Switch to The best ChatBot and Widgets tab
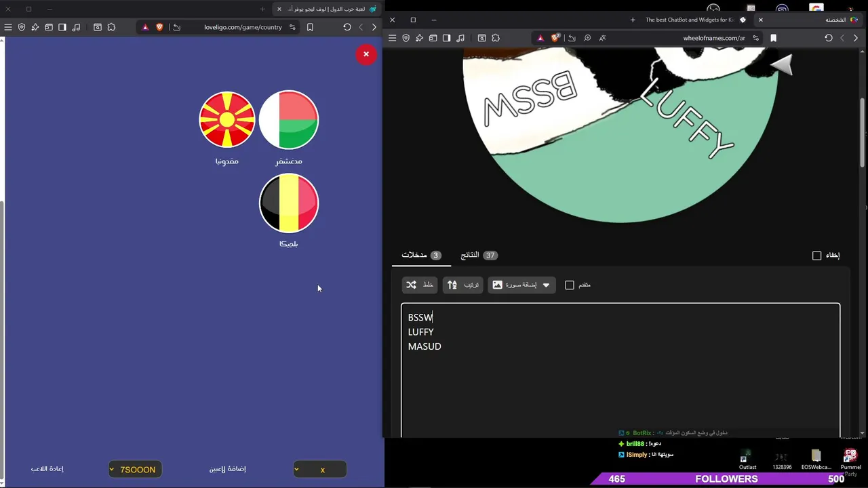The width and height of the screenshot is (868, 488). tap(691, 20)
